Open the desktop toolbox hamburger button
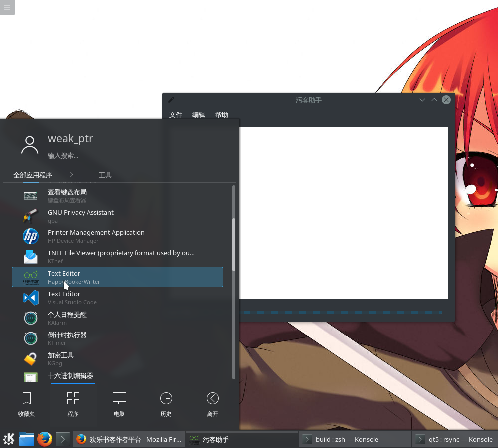 pyautogui.click(x=7, y=7)
